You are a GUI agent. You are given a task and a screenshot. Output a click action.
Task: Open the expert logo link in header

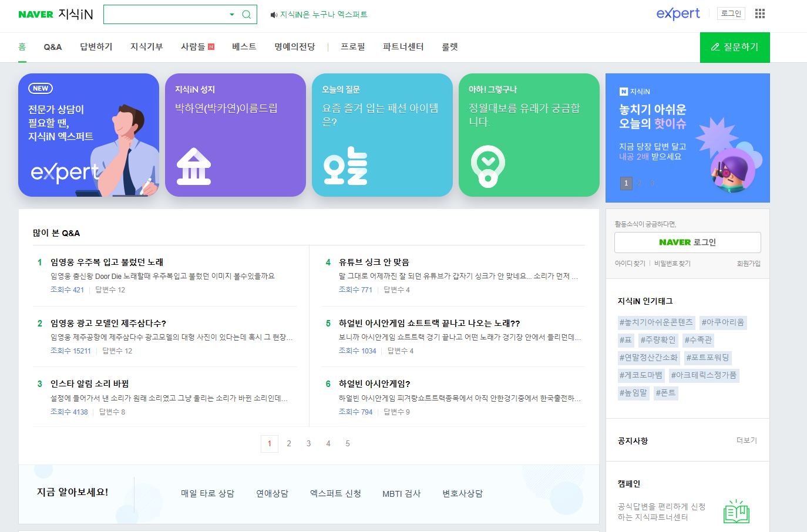tap(678, 14)
